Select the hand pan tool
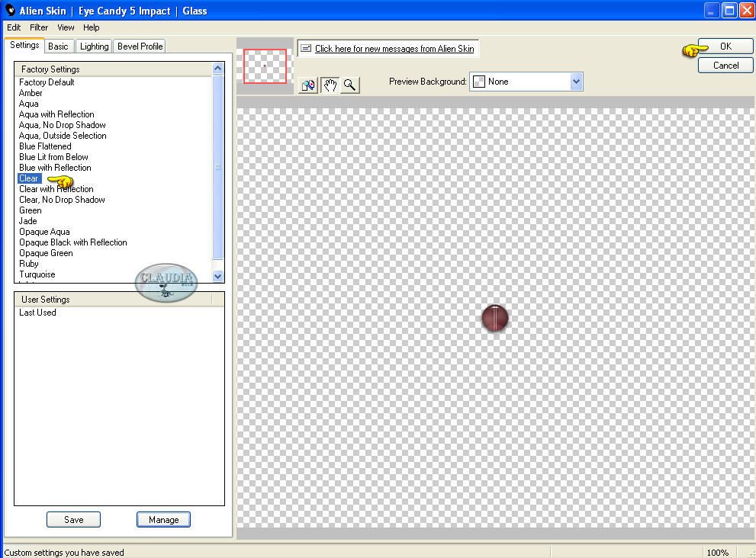The image size is (756, 558). point(330,85)
